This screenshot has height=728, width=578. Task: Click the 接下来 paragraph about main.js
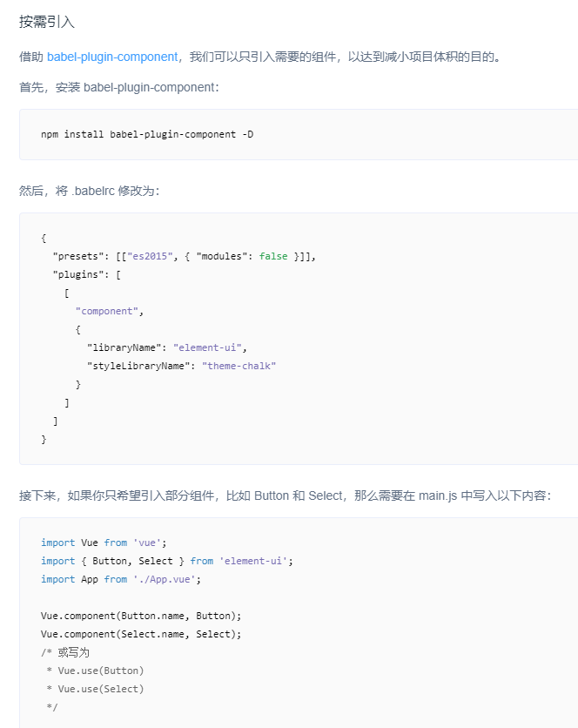click(285, 495)
